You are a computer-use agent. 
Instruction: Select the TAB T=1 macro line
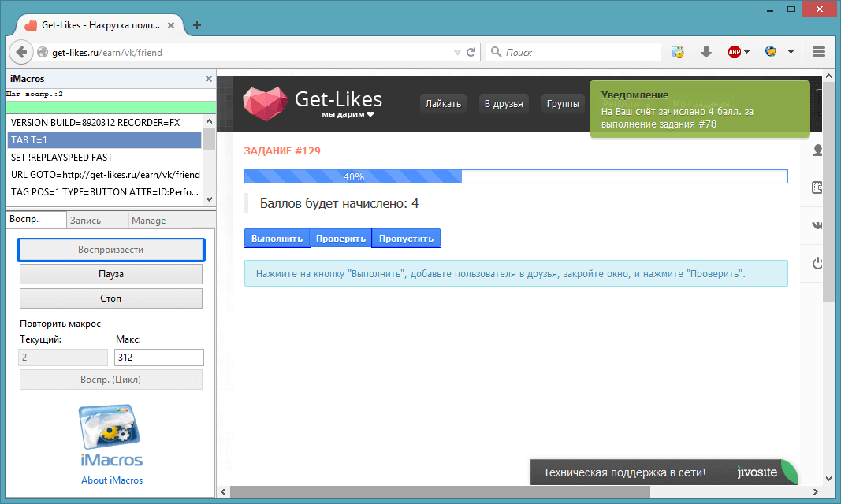(x=105, y=140)
